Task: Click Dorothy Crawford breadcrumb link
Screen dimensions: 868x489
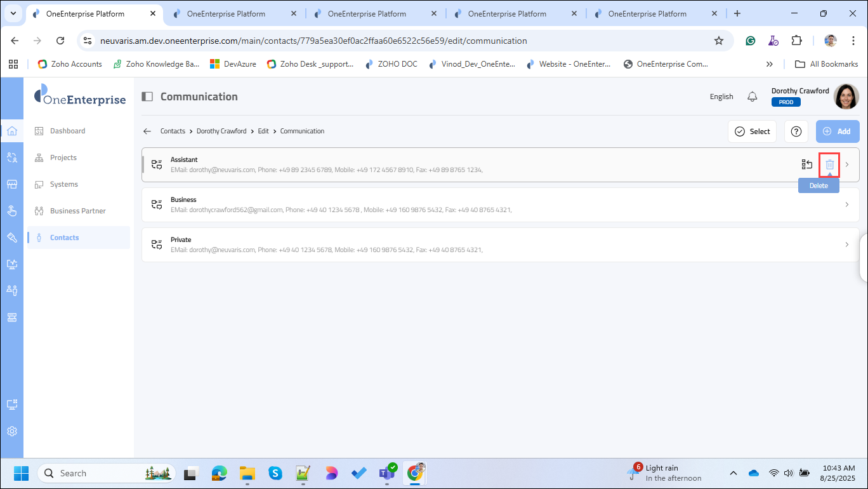Action: 221,131
